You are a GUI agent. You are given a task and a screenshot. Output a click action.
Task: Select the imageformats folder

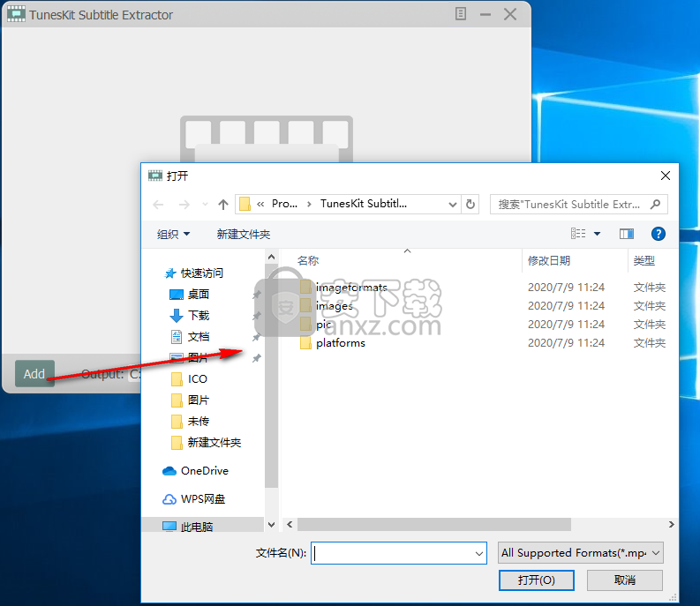pos(352,287)
